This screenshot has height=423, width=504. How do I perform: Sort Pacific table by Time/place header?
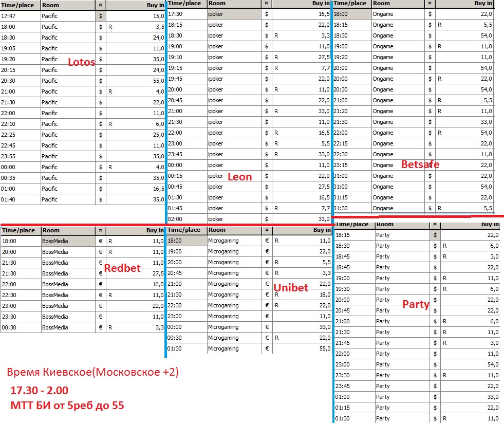20,5
